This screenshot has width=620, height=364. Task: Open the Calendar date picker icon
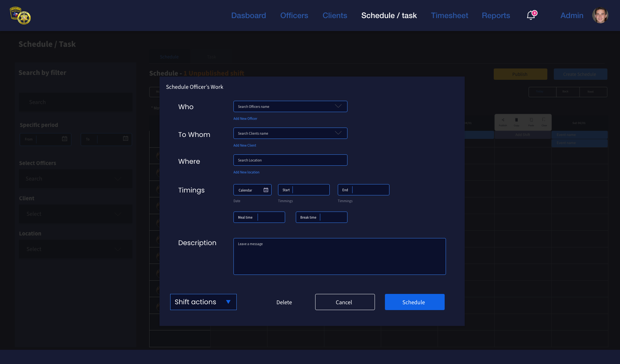click(266, 190)
